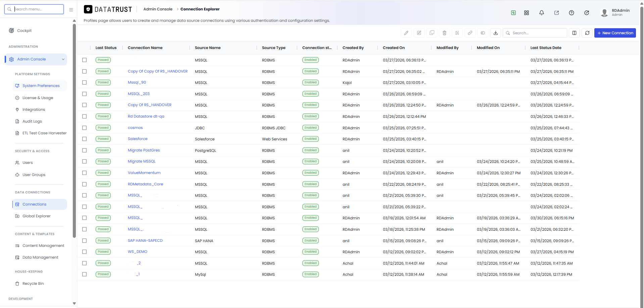The image size is (644, 308).
Task: Select checkbox for Mssql_90 row
Action: click(x=85, y=83)
